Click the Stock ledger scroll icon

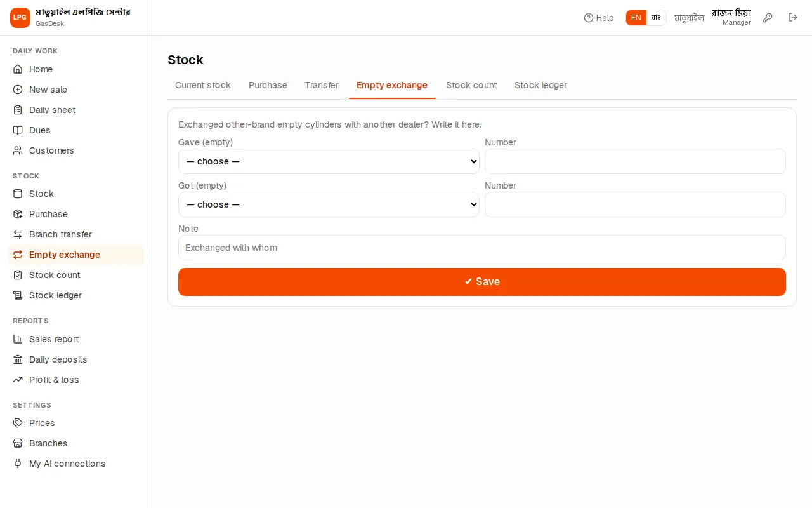[x=18, y=295]
